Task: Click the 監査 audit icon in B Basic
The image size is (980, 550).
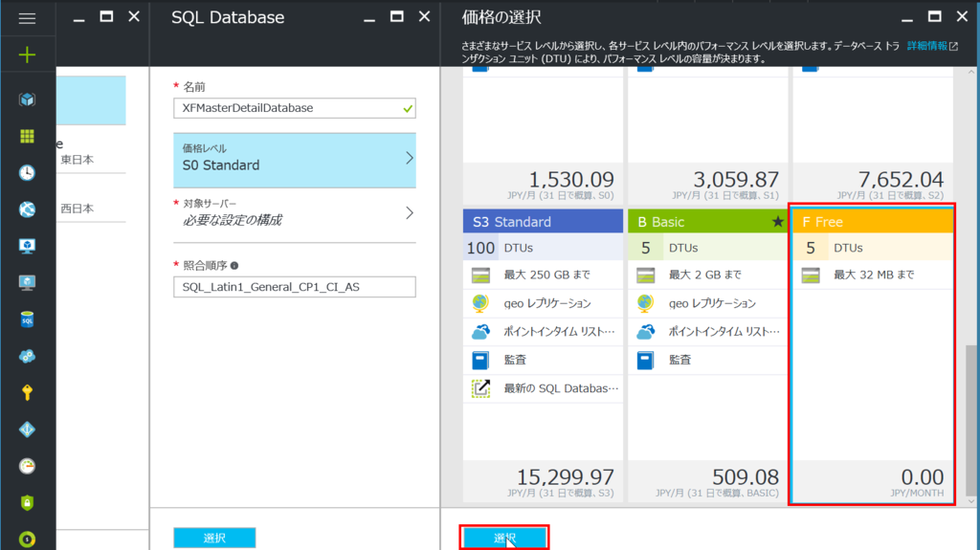Action: [645, 360]
